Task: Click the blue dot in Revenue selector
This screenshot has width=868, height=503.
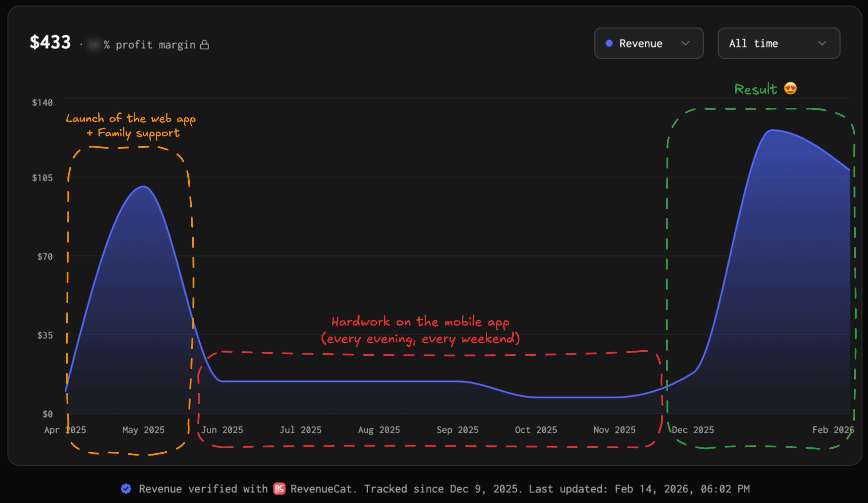Action: click(609, 43)
